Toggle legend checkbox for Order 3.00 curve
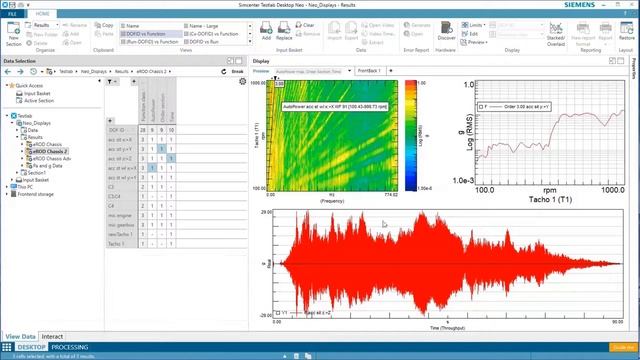The width and height of the screenshot is (640, 360). tap(481, 107)
